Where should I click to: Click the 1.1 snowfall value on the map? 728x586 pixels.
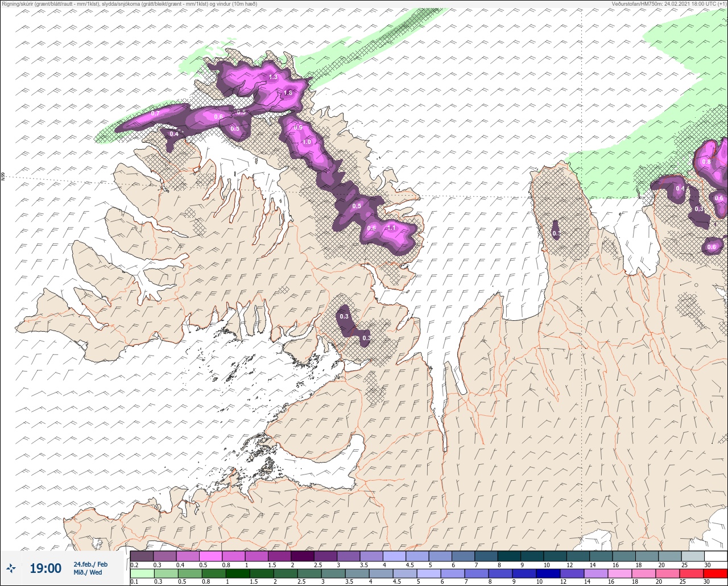point(391,228)
